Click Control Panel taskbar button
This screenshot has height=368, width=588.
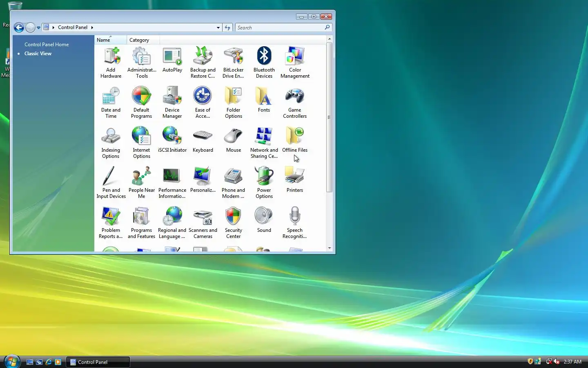(x=98, y=362)
